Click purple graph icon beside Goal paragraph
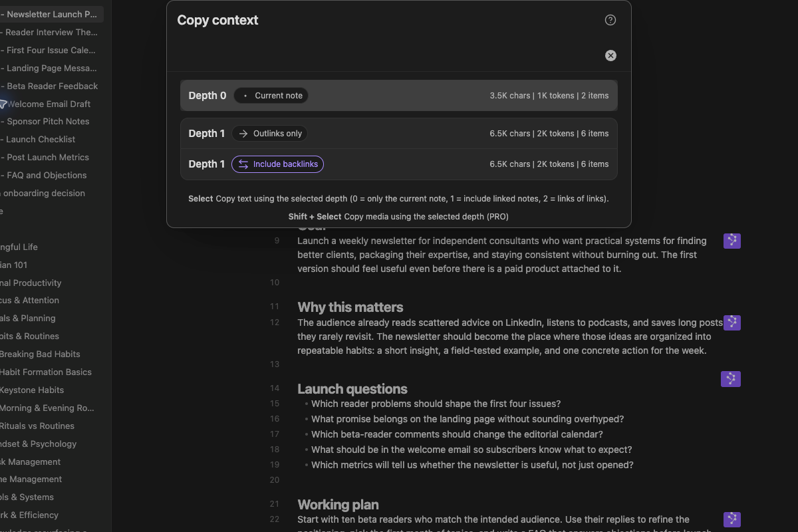This screenshot has width=798, height=532. (x=732, y=241)
